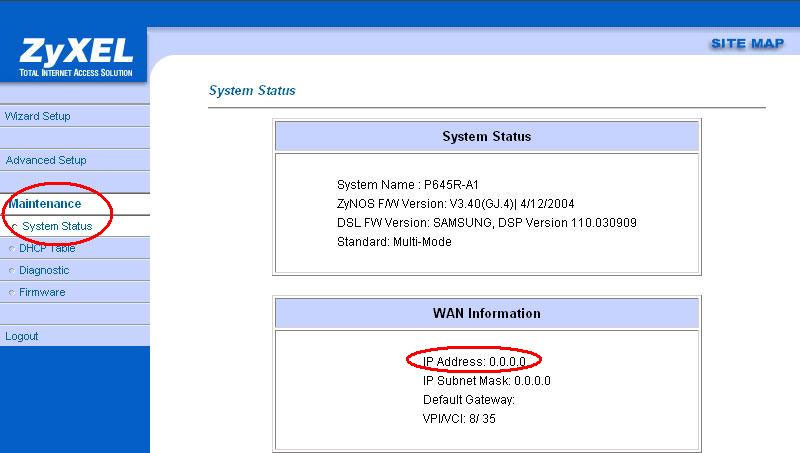Click the bullet icon beside Firmware
The height and width of the screenshot is (453, 800).
click(11, 293)
